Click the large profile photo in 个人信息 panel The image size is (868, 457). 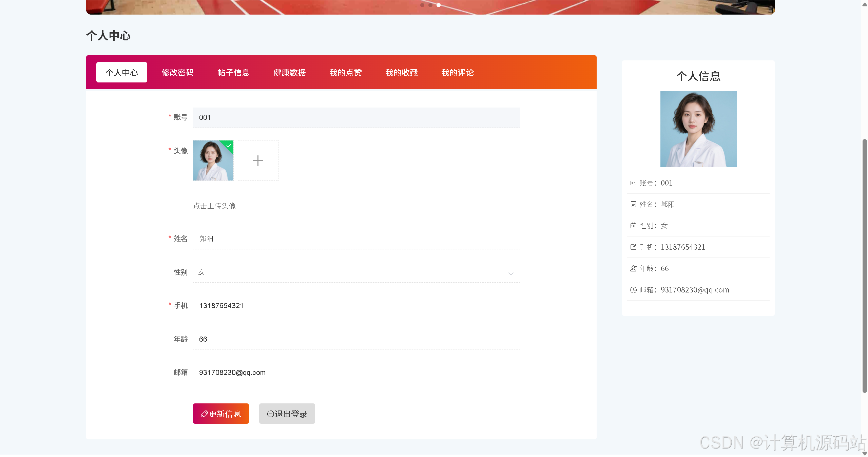(698, 129)
